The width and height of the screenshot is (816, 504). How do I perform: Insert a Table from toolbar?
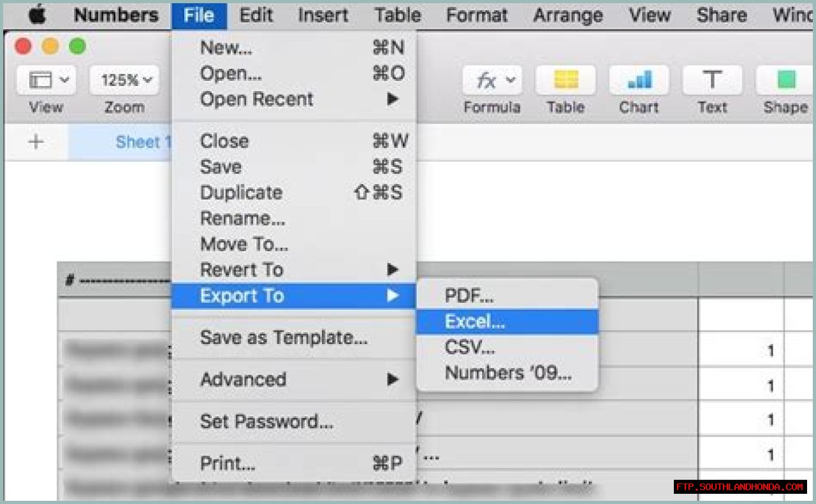[x=565, y=81]
